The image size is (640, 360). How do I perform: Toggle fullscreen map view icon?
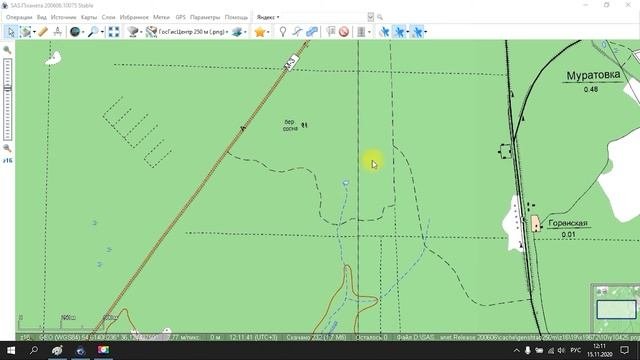pos(113,32)
